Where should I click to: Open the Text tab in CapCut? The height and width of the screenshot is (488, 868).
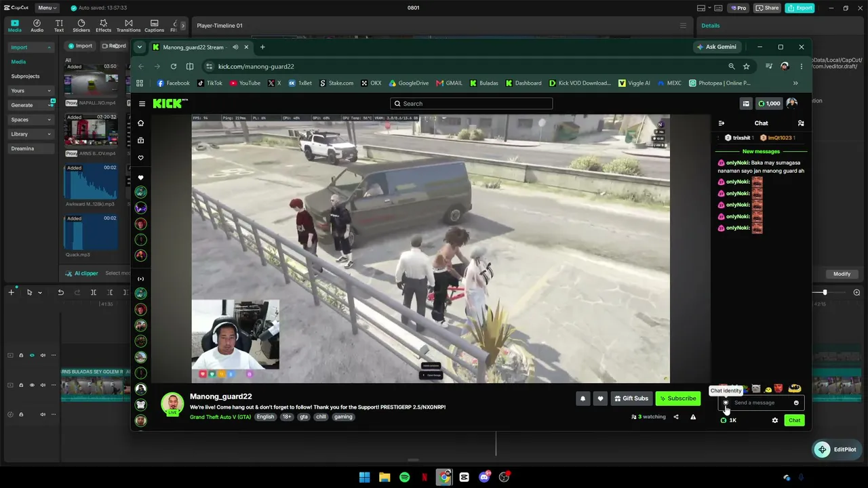coord(59,26)
